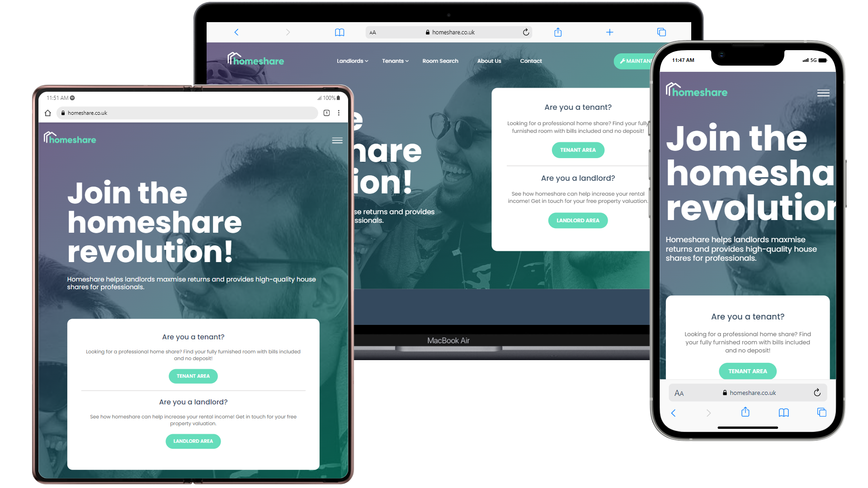
Task: Toggle the tablet hamburger menu
Action: [337, 141]
